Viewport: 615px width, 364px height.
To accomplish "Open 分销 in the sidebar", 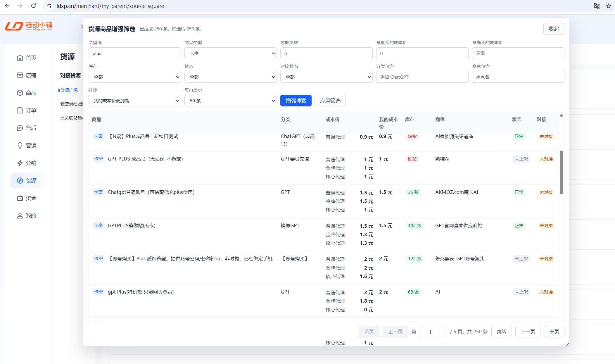I will 28,163.
